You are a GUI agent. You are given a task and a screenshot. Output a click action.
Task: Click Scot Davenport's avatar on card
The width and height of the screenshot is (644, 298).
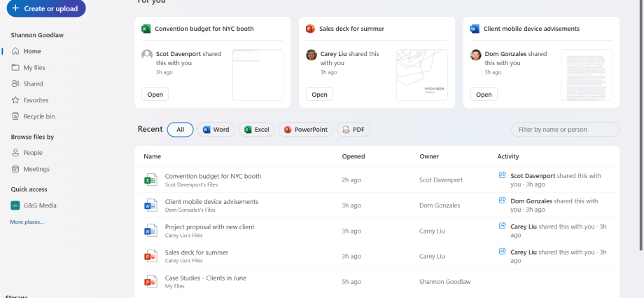coord(147,55)
